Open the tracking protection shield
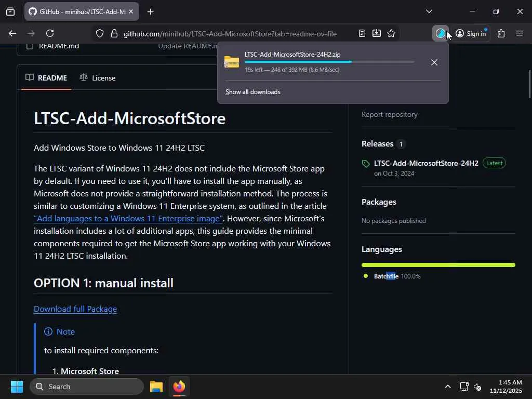 99,34
